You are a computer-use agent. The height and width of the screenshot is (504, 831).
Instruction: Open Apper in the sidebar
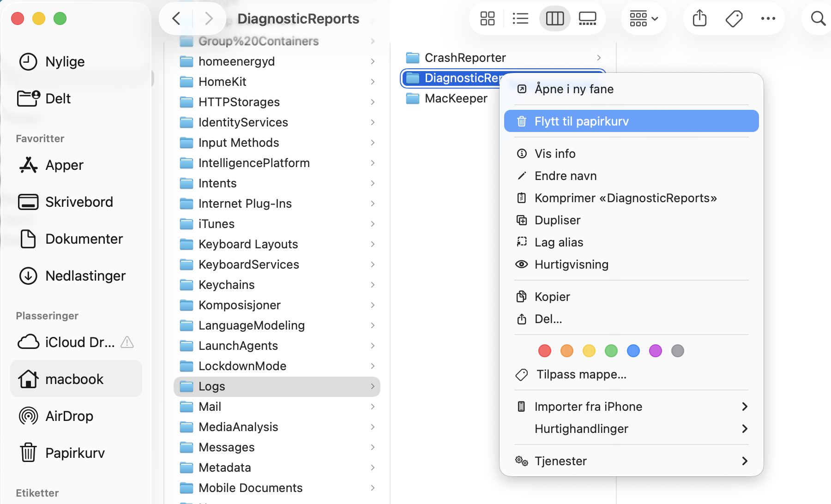76,165
